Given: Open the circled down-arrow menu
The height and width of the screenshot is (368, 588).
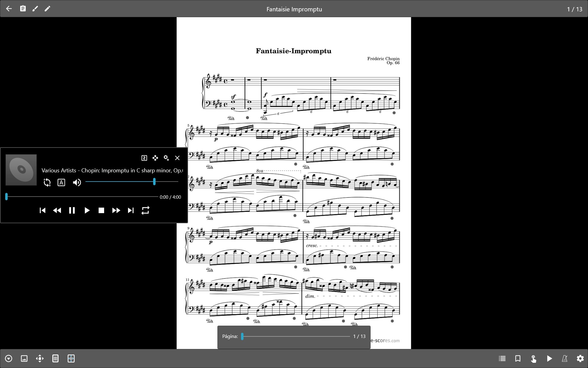Looking at the screenshot, I should pos(9,358).
